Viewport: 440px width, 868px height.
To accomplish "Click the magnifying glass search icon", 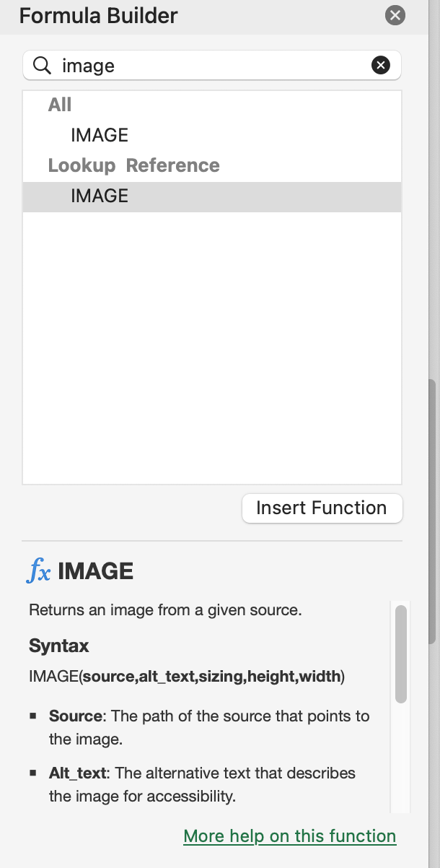I will pos(43,66).
